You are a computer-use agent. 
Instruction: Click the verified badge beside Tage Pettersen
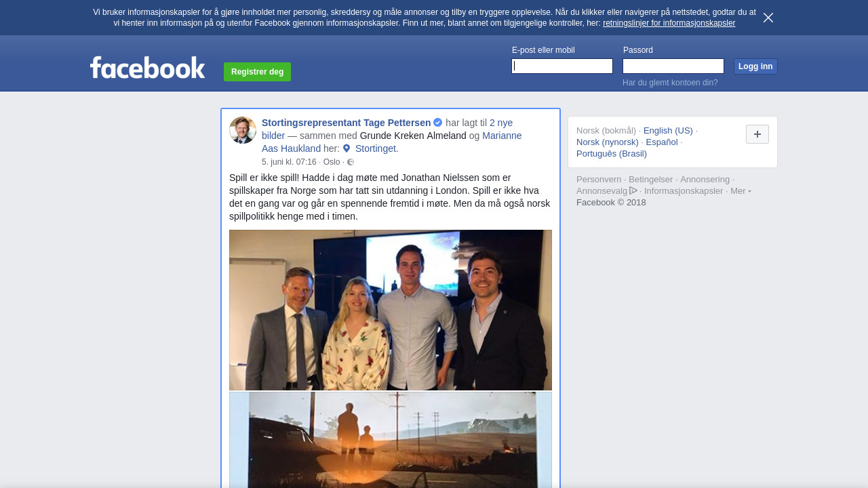pos(438,123)
